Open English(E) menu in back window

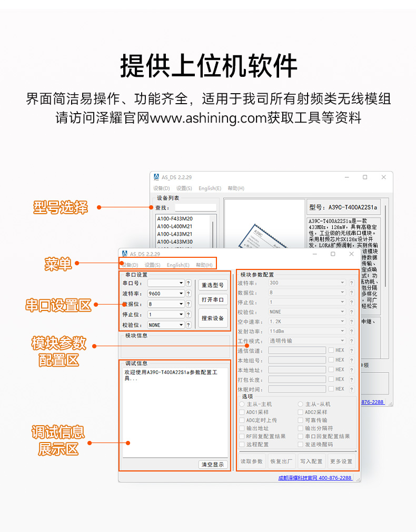[210, 188]
